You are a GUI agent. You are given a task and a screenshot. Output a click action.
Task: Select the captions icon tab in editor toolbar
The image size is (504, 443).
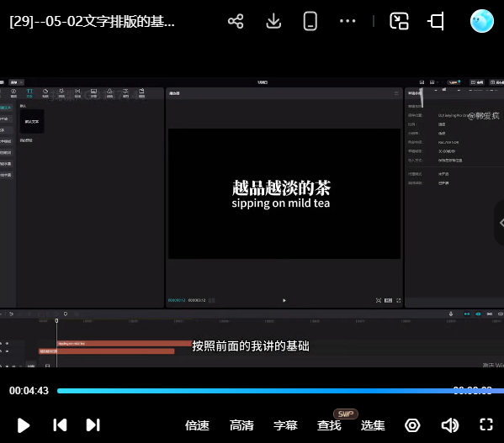point(93,93)
